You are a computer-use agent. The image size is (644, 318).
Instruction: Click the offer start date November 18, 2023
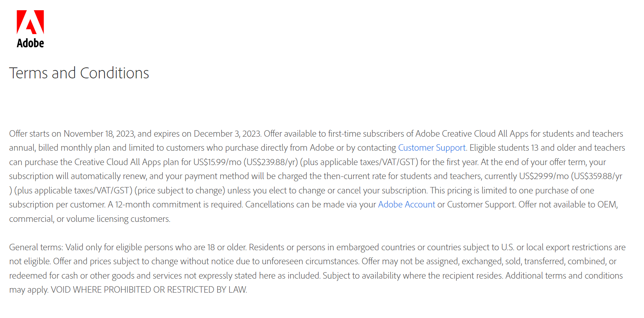pyautogui.click(x=99, y=134)
